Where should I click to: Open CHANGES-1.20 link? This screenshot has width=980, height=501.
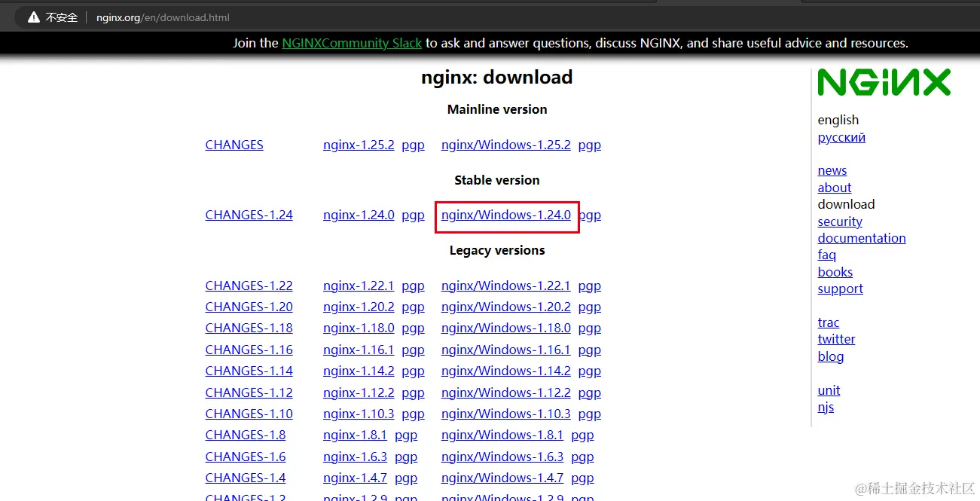pyautogui.click(x=249, y=307)
